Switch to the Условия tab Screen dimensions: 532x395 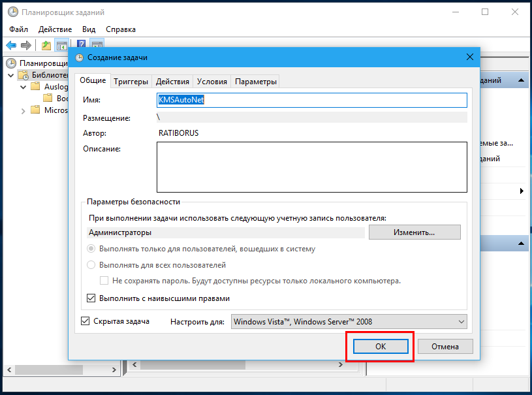click(x=212, y=82)
